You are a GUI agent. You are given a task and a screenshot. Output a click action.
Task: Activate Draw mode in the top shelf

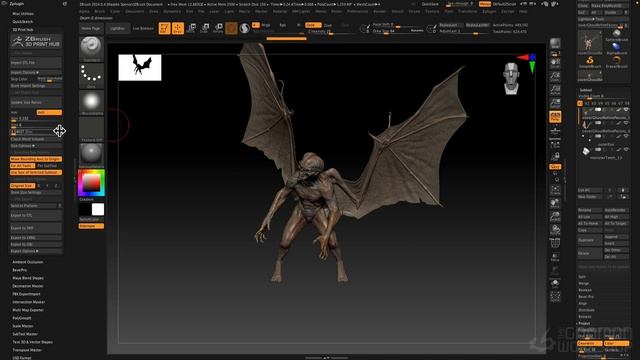pos(178,28)
